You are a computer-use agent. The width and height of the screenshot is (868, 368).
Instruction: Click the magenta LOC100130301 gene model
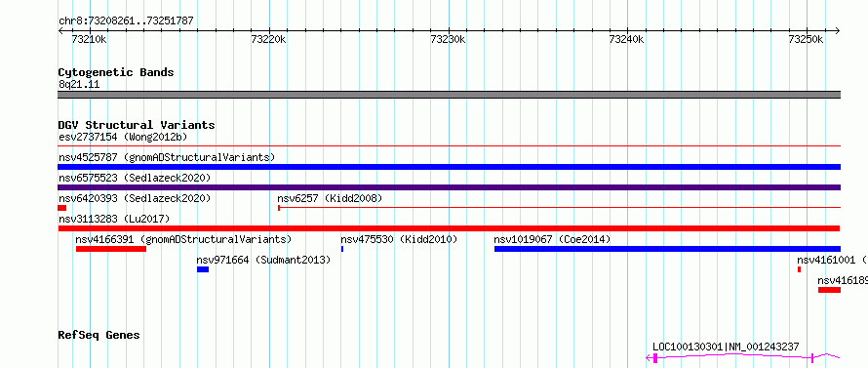click(x=743, y=358)
